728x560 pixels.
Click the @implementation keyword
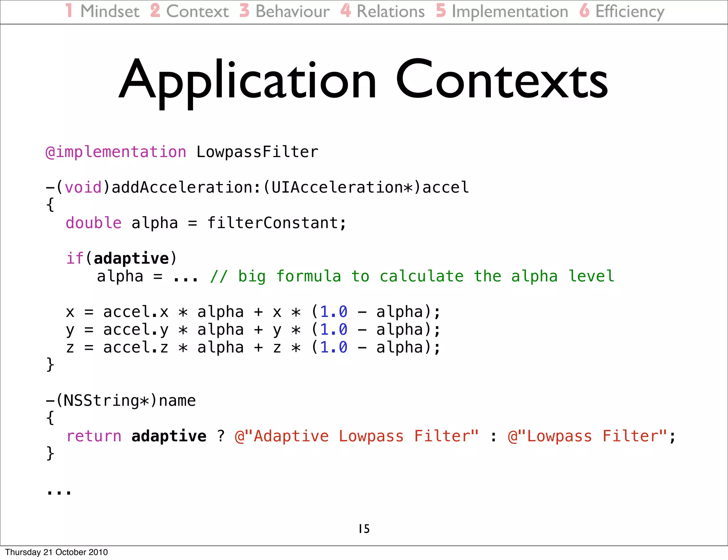click(116, 152)
